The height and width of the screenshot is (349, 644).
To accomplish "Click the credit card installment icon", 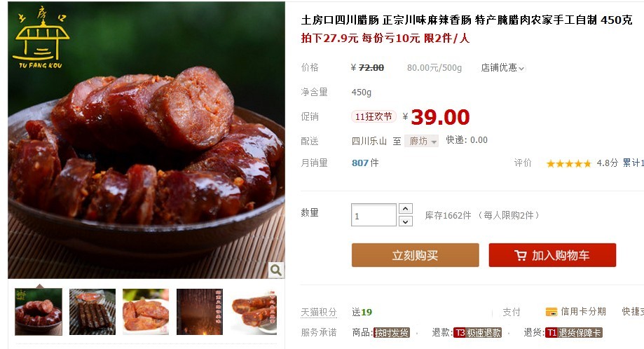I will [551, 312].
